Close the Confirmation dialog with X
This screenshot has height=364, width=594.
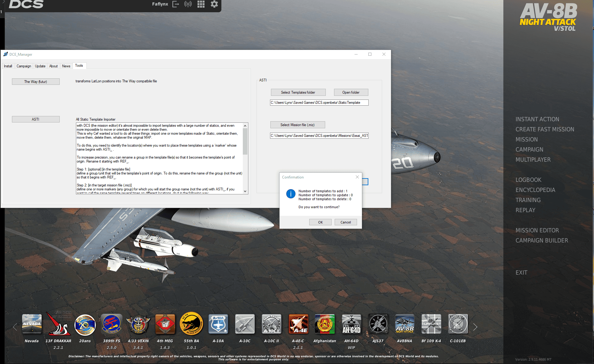point(357,177)
